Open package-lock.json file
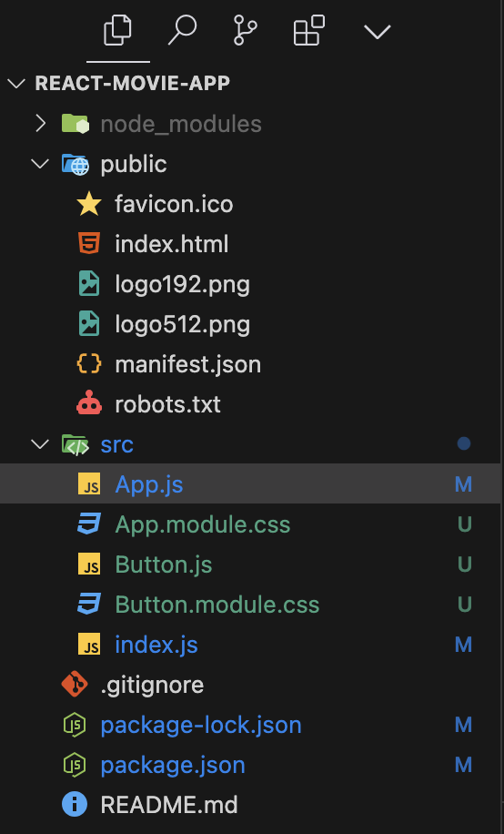 [201, 725]
